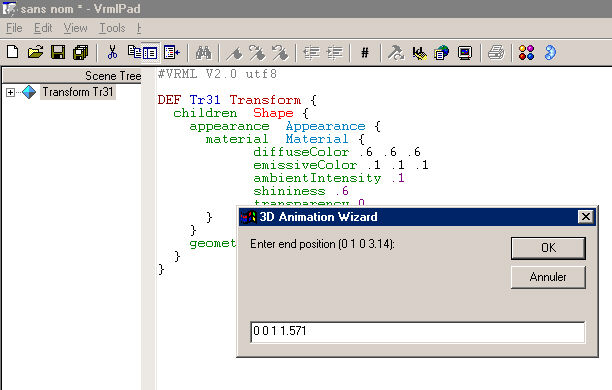The height and width of the screenshot is (390, 612).
Task: Open the View menu
Action: [x=75, y=28]
